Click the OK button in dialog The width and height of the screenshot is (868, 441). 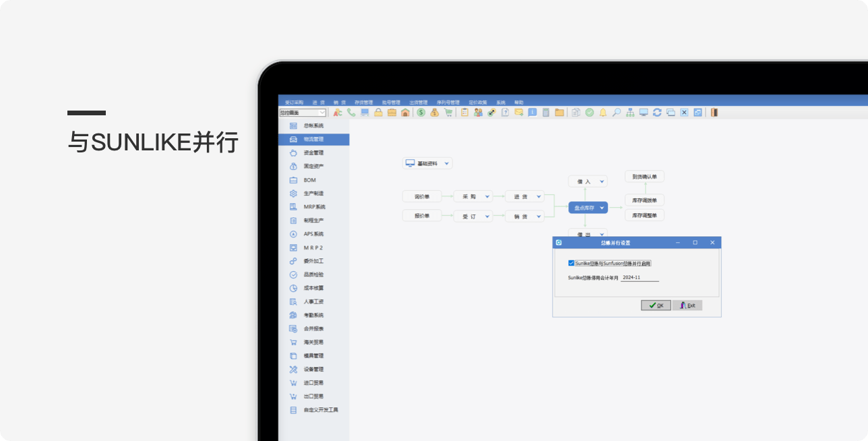(x=656, y=305)
